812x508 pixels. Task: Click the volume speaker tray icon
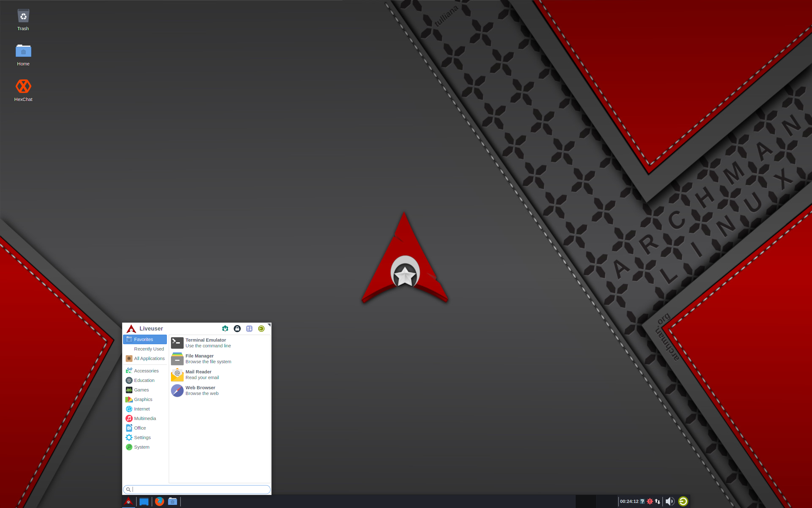670,501
